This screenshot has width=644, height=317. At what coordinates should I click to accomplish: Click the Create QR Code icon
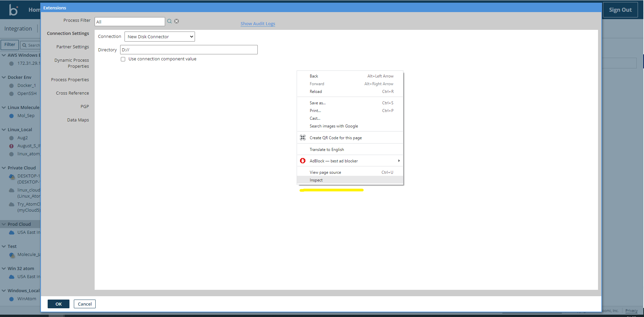(302, 138)
